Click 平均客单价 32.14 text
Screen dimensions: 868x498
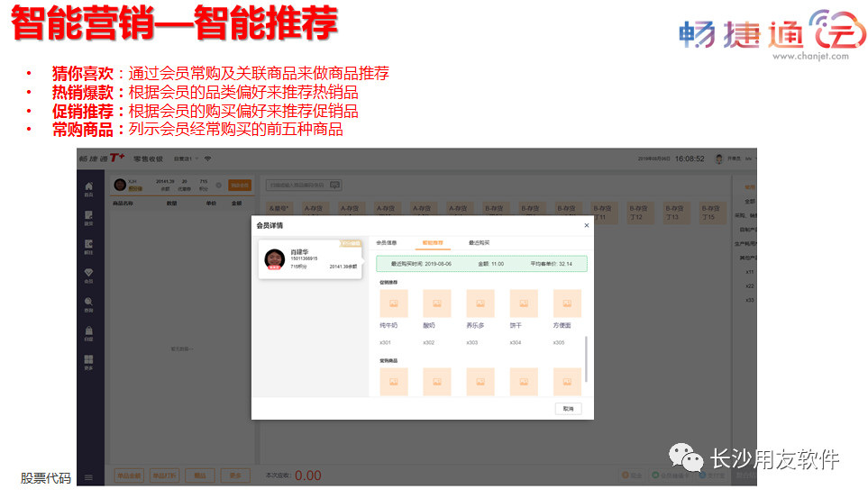(551, 264)
